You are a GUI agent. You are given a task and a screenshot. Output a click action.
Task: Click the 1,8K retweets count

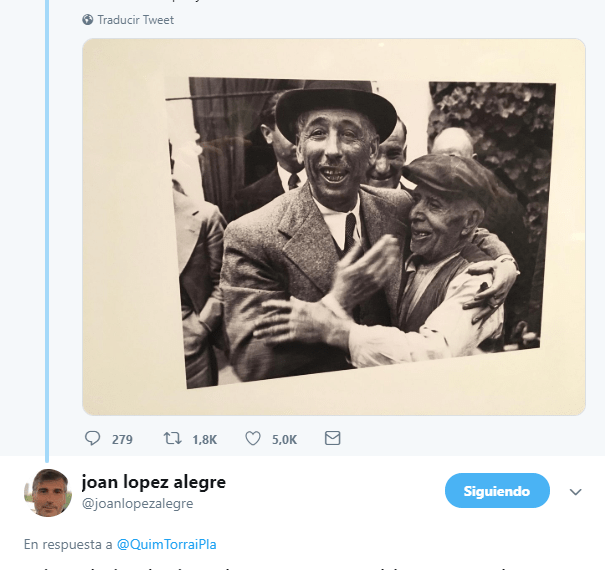[204, 439]
